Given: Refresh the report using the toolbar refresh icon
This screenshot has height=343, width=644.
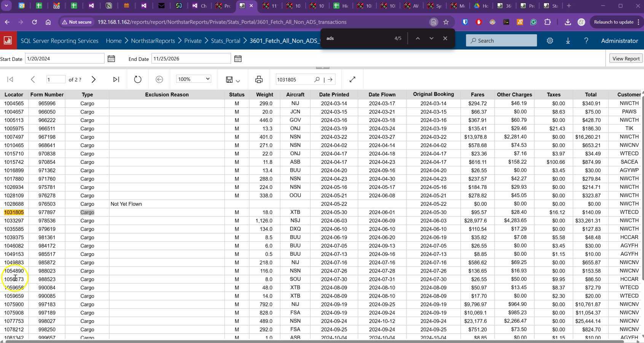Looking at the screenshot, I should [x=138, y=79].
